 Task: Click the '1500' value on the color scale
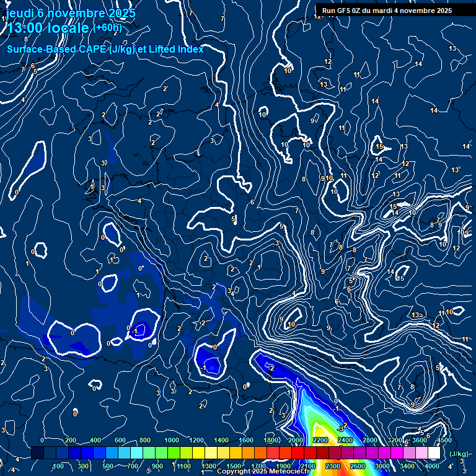(234, 466)
